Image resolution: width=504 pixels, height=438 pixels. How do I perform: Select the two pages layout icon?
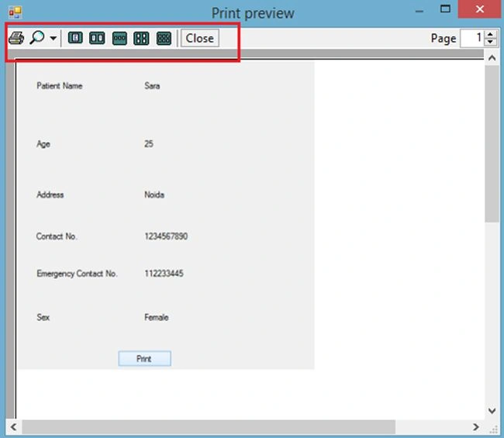[97, 38]
